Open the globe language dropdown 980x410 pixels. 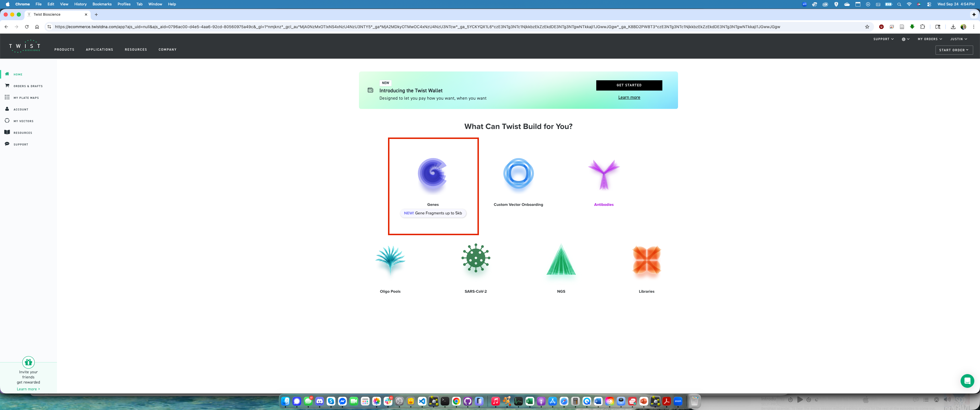(x=905, y=39)
